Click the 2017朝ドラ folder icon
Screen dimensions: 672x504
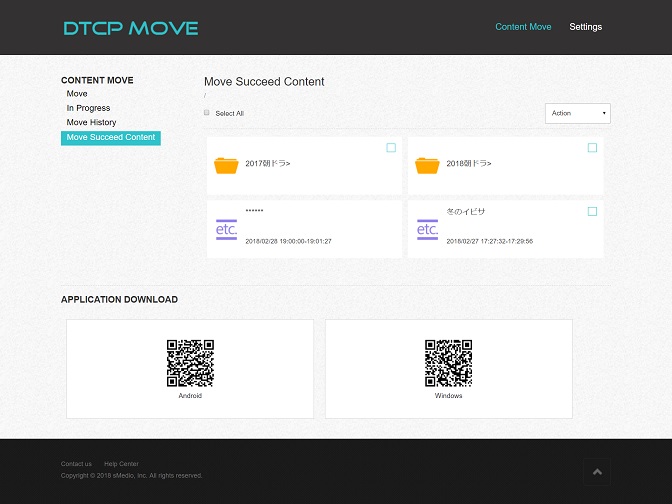coord(226,165)
